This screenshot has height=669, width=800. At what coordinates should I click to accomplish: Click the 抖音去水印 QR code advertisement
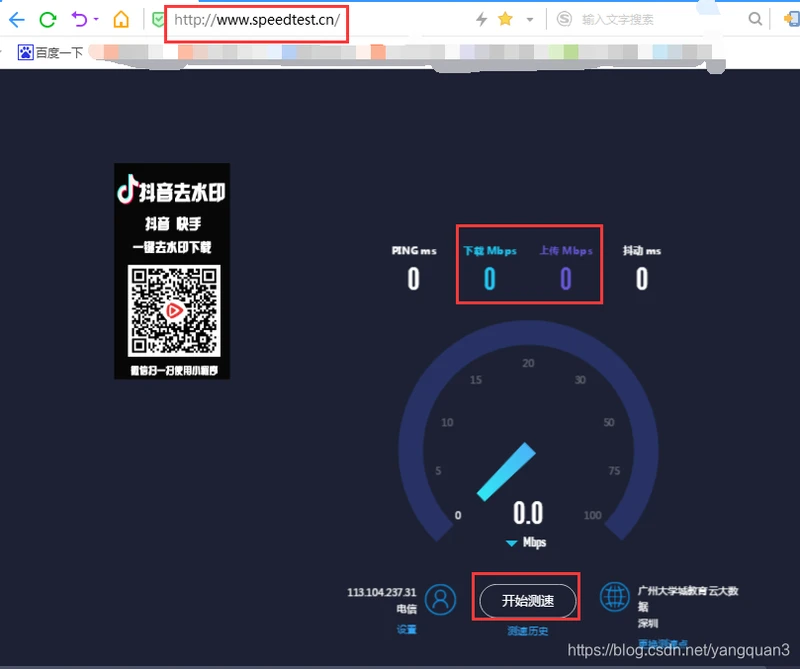point(172,271)
